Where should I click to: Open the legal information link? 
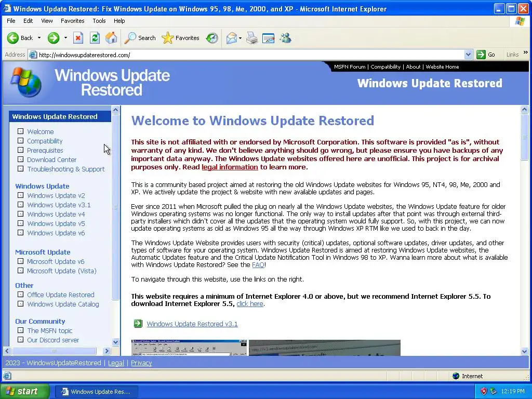pyautogui.click(x=230, y=167)
